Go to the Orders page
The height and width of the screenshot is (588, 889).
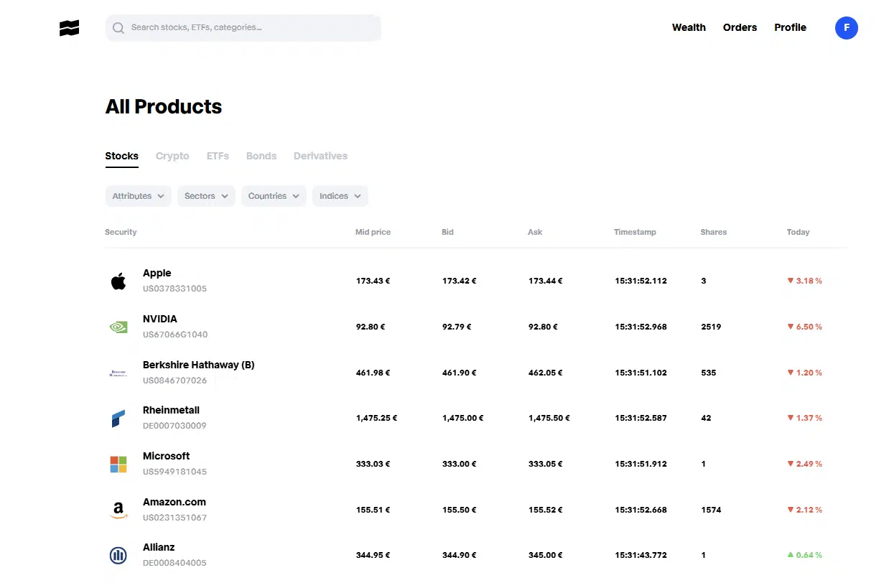[x=740, y=27]
